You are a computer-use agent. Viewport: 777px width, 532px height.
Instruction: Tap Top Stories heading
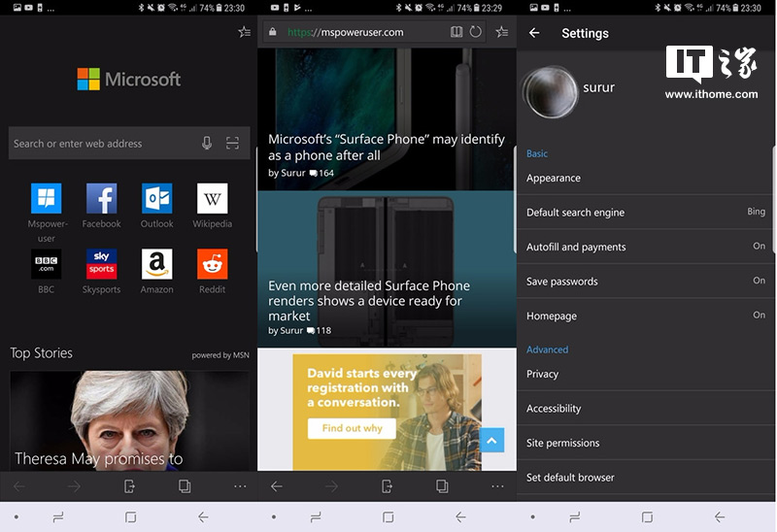pyautogui.click(x=41, y=352)
